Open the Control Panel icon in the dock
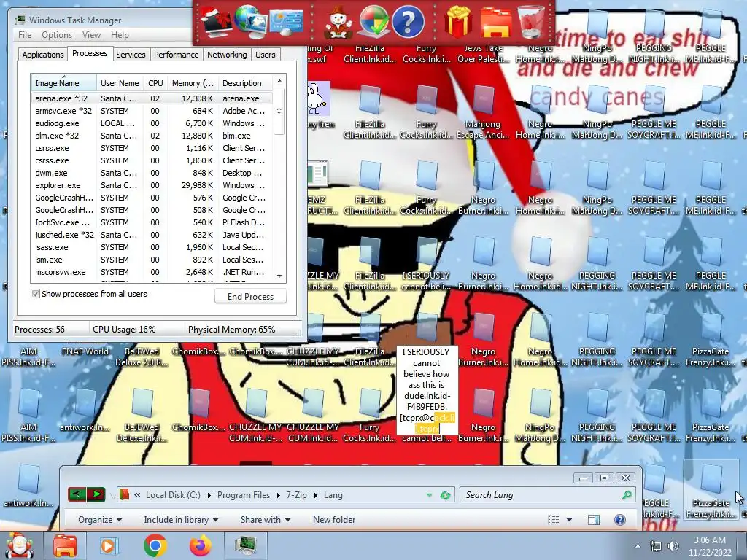Viewport: 747px width, 560px height. [286, 22]
